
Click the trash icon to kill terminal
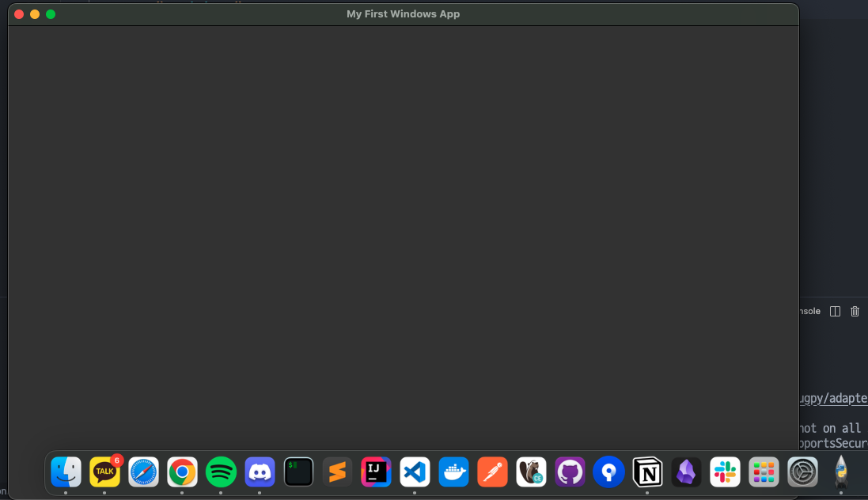[x=855, y=311]
